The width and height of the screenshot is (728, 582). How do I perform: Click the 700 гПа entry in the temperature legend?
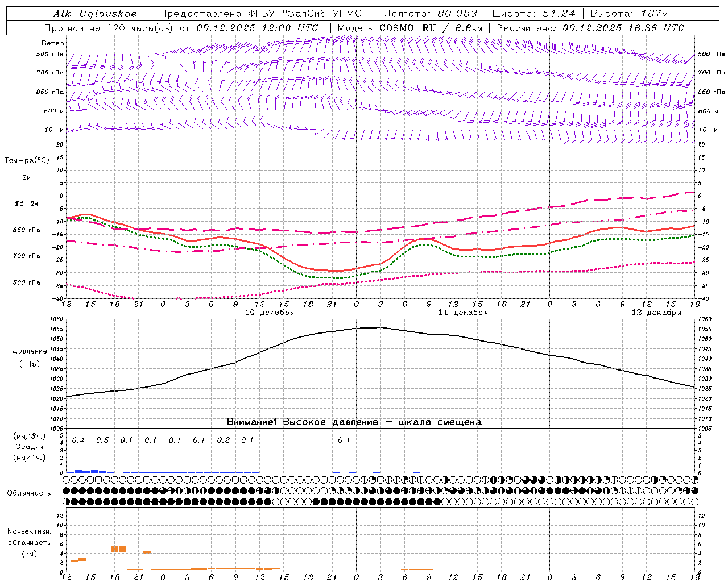[27, 259]
